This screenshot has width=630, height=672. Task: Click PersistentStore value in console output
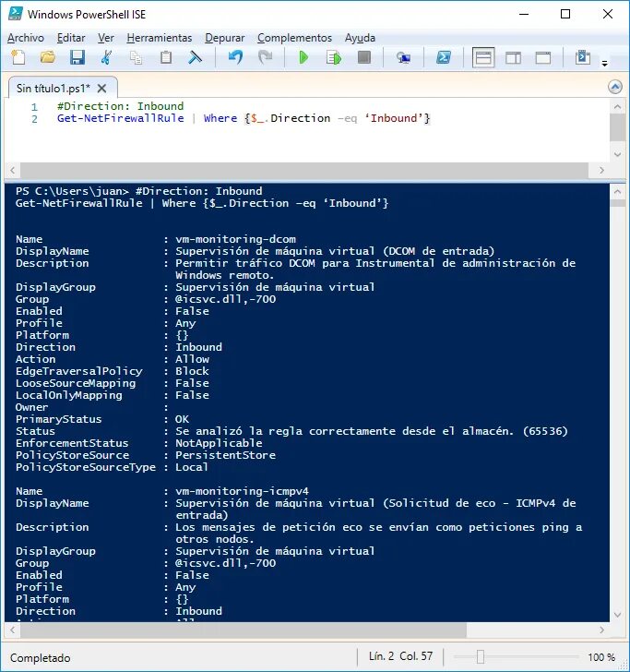tap(225, 455)
